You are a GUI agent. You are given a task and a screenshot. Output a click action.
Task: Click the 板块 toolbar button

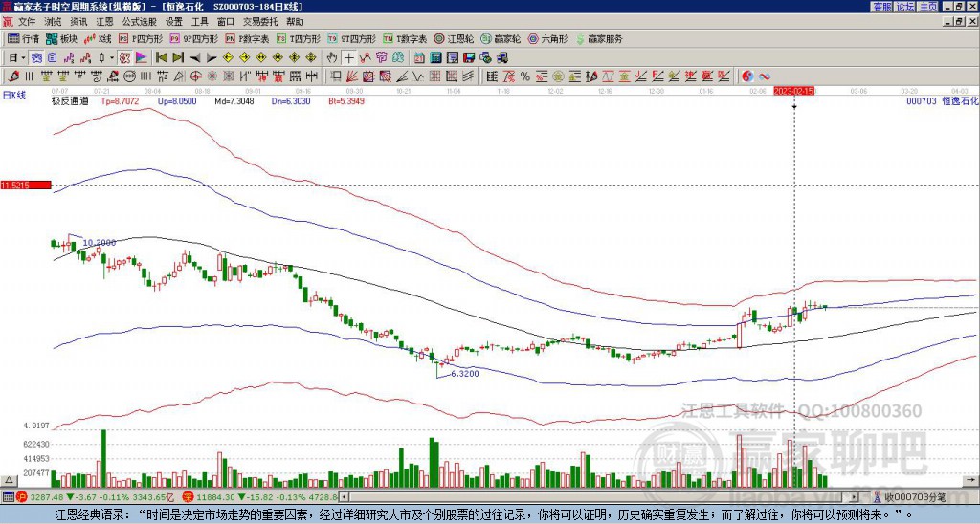click(x=61, y=38)
